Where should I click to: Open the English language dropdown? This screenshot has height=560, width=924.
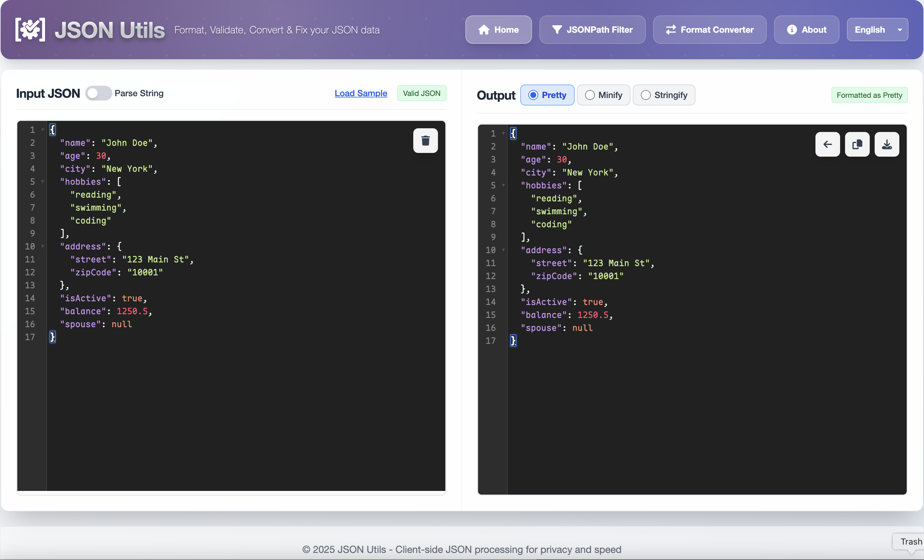point(877,30)
